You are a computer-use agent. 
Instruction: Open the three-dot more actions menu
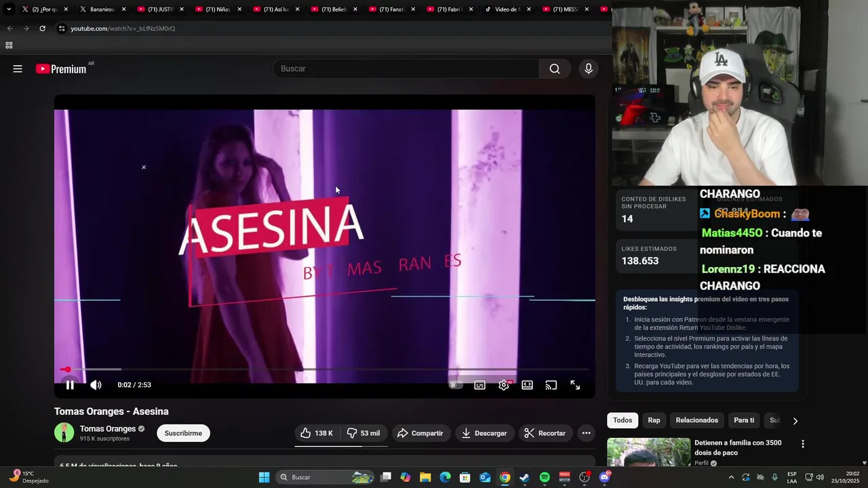click(587, 433)
